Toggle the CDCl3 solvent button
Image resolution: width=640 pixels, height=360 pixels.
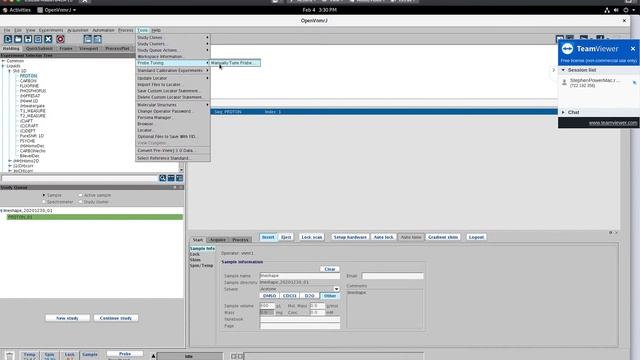click(x=289, y=296)
